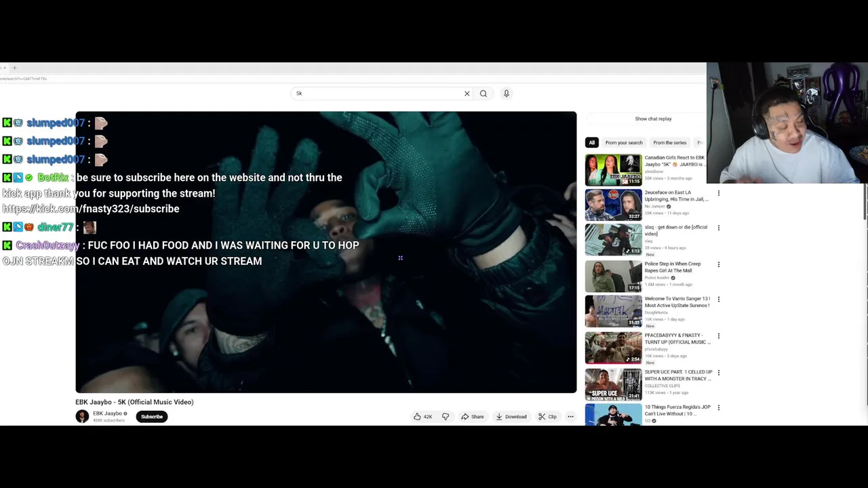Subscribe to EBK Jaaybo channel
The image size is (868, 488).
pos(152,417)
